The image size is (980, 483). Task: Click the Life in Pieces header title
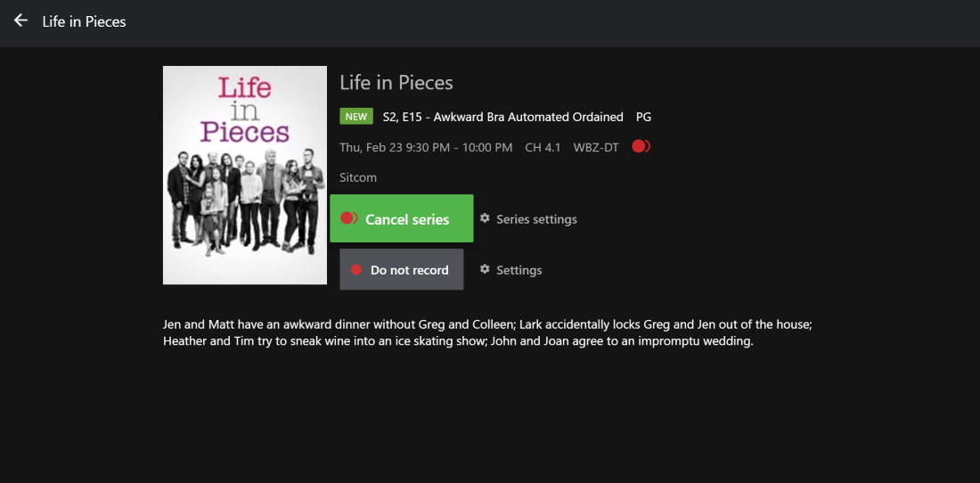(85, 22)
